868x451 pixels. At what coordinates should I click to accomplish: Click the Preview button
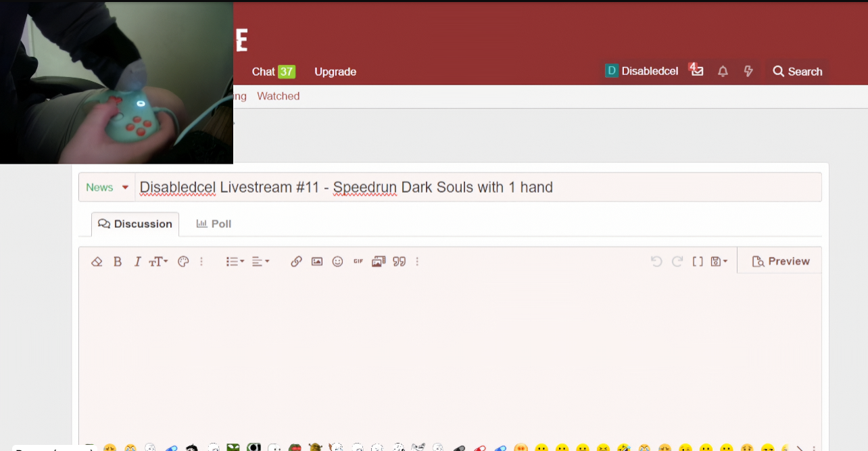click(x=780, y=262)
